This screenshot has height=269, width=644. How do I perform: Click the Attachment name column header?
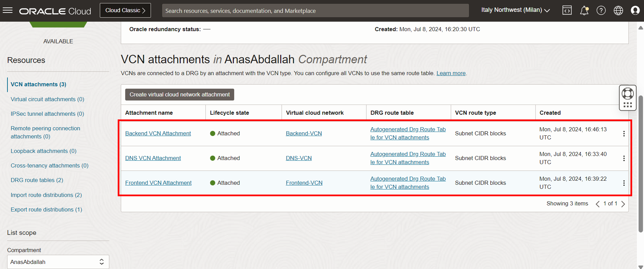149,113
